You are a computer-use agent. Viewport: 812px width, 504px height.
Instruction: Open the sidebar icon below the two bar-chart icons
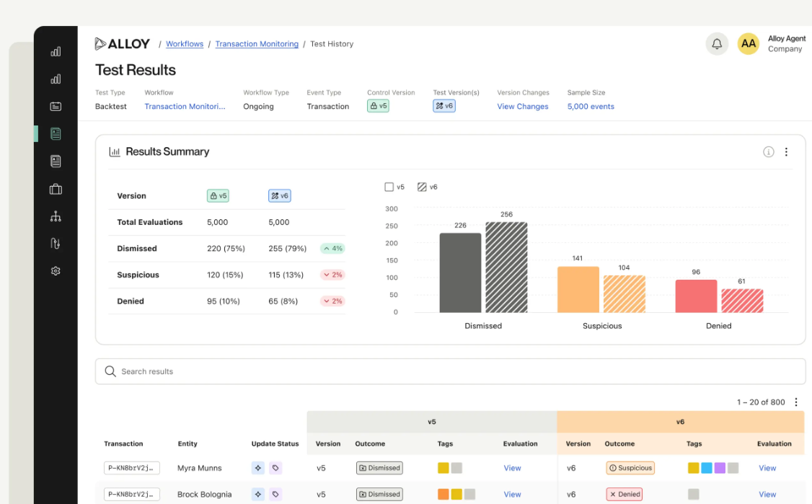pos(56,106)
